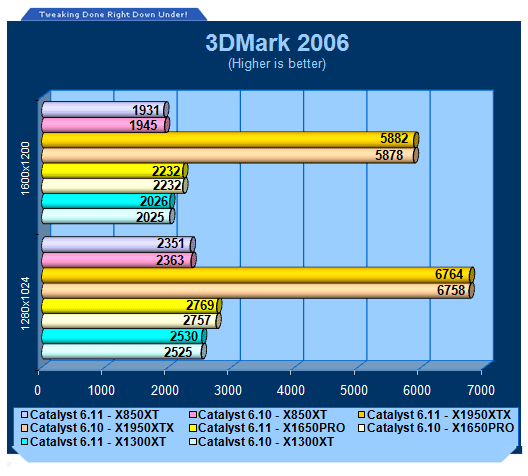The width and height of the screenshot is (528, 476).
Task: Click the bar value 2363
Action: 170,260
